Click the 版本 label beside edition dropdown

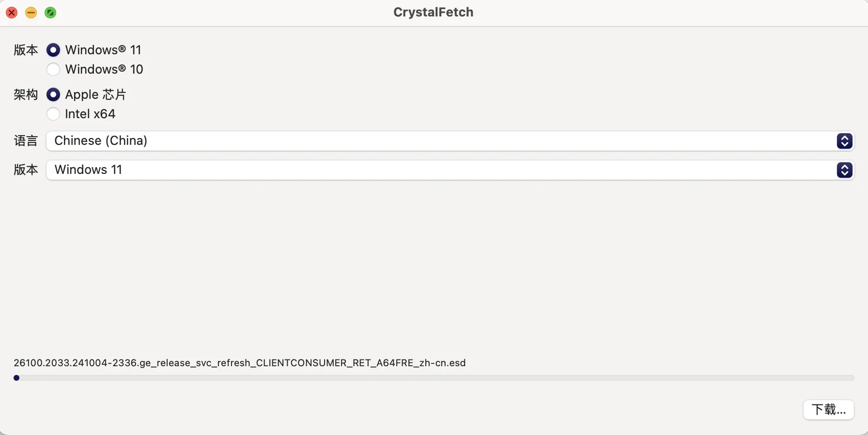26,170
